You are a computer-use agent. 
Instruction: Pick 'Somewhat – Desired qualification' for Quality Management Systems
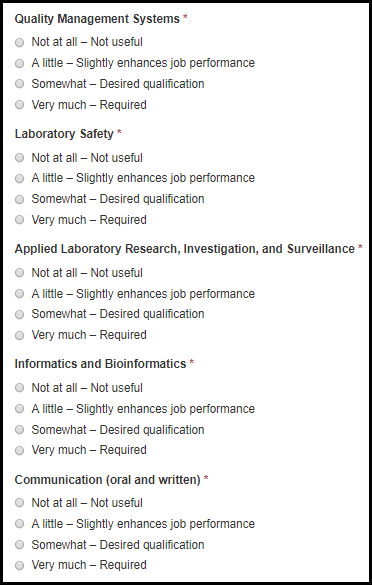tap(19, 84)
